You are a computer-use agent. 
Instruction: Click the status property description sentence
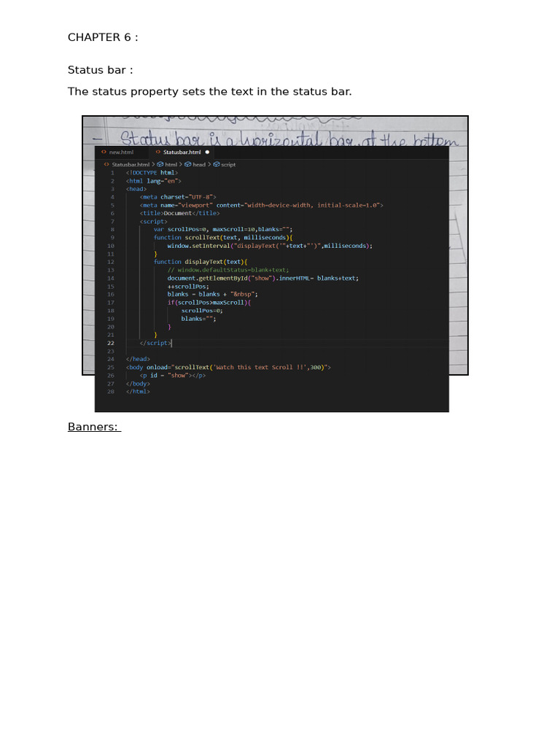[x=209, y=91]
